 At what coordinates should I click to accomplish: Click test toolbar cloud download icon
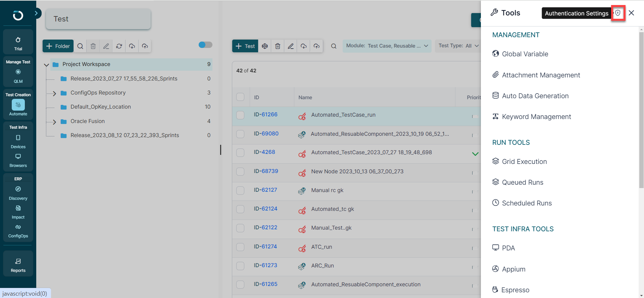click(304, 46)
